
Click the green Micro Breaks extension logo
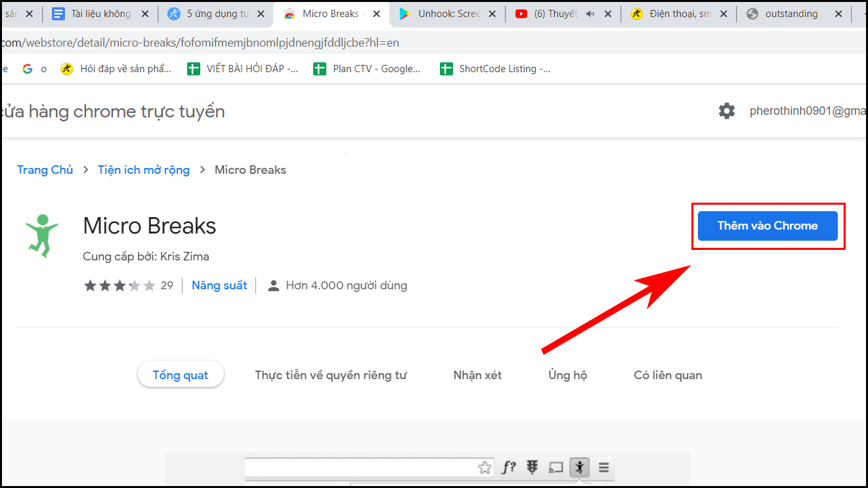(x=42, y=234)
